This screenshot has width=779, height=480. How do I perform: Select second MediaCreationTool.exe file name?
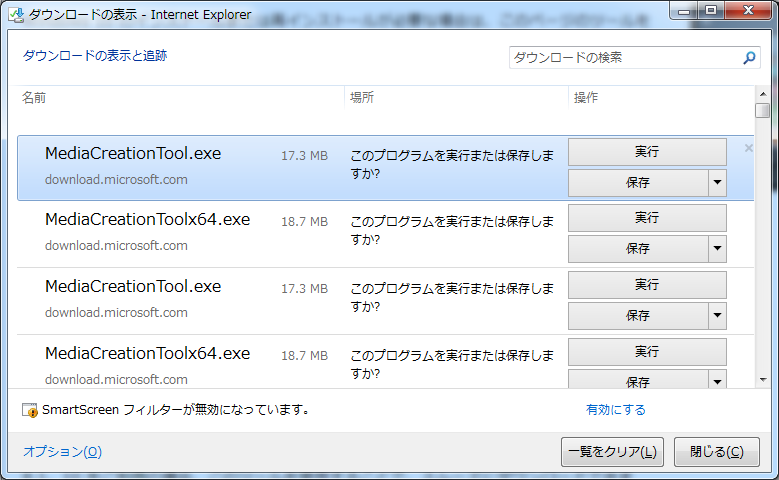click(x=133, y=287)
